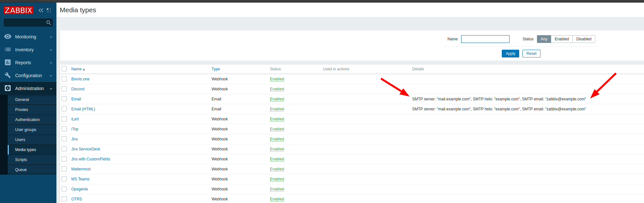Viewport: 644px width, 203px height.
Task: Click Webhook type cell in iTop row
Action: (x=220, y=129)
